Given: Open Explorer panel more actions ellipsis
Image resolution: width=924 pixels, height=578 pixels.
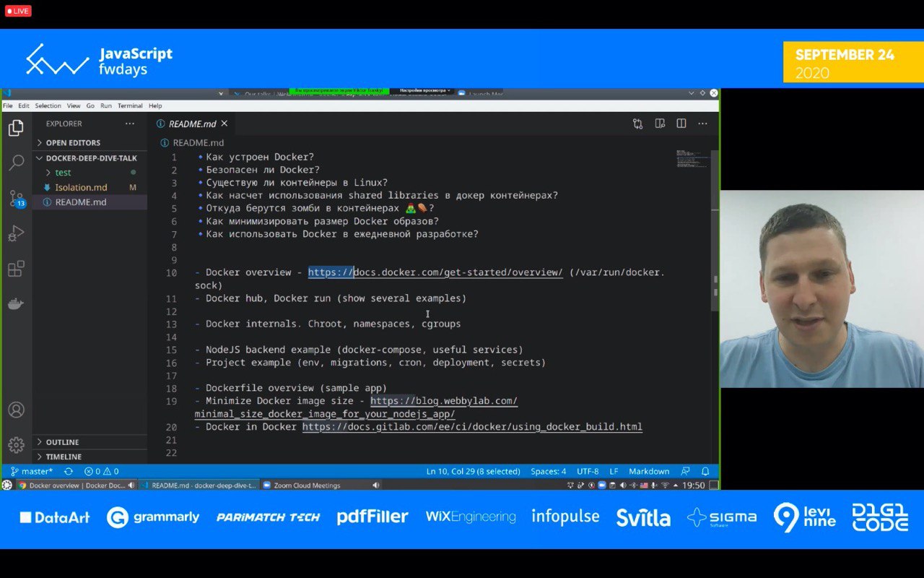Looking at the screenshot, I should click(130, 124).
